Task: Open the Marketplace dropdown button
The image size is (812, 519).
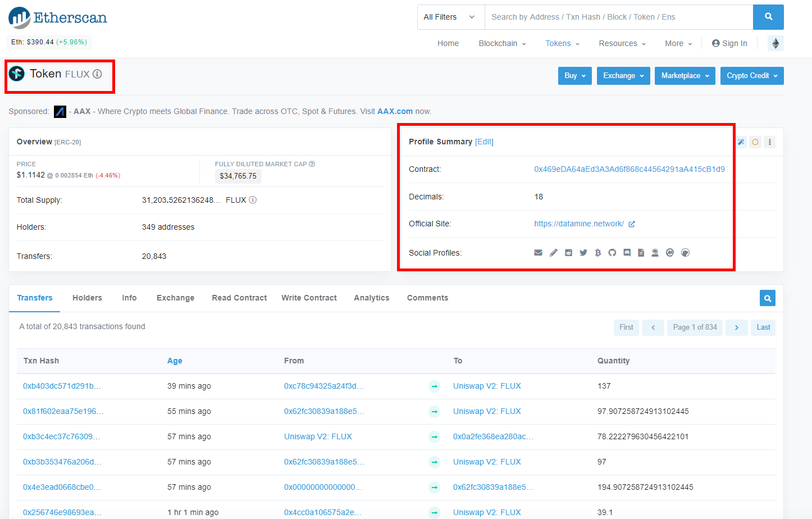Action: (x=685, y=76)
